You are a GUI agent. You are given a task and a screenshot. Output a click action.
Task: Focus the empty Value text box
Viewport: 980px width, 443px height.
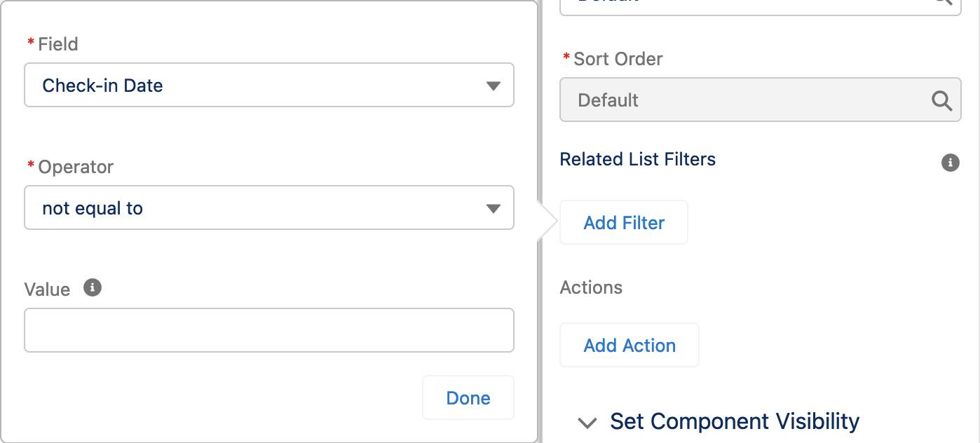coord(269,330)
